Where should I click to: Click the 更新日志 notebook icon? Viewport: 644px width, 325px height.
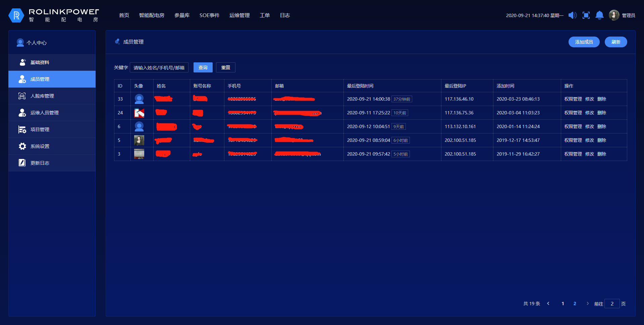pyautogui.click(x=22, y=163)
